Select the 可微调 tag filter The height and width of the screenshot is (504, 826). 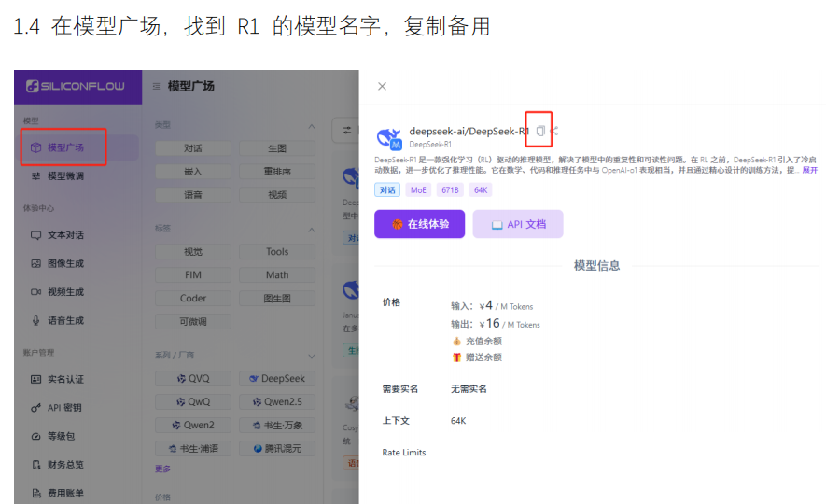pyautogui.click(x=193, y=321)
